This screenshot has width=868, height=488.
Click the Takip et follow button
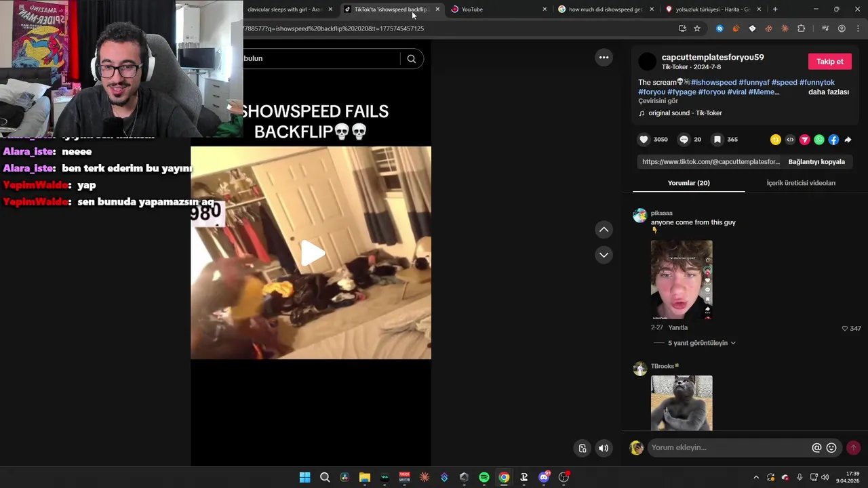pos(829,62)
